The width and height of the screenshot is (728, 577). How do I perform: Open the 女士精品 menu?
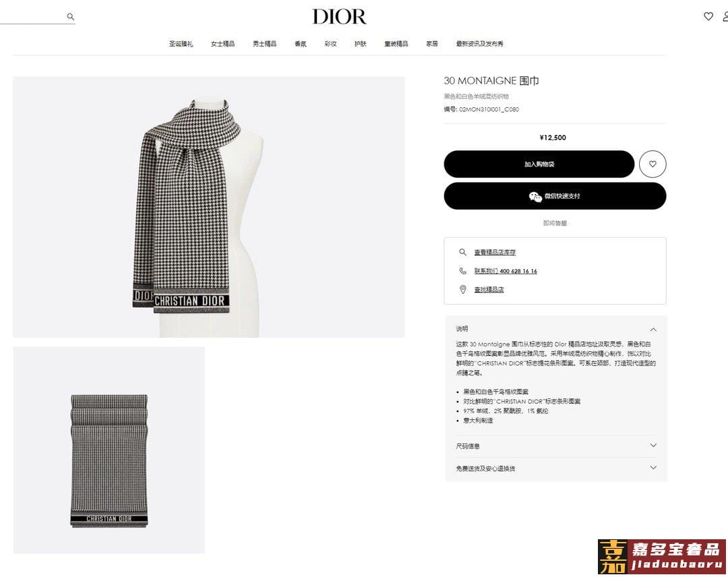(223, 44)
